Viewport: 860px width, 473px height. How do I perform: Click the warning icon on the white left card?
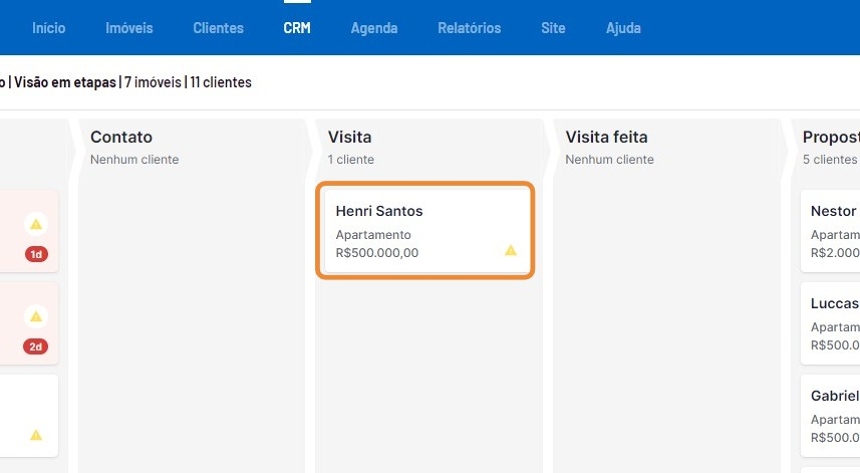pos(36,435)
